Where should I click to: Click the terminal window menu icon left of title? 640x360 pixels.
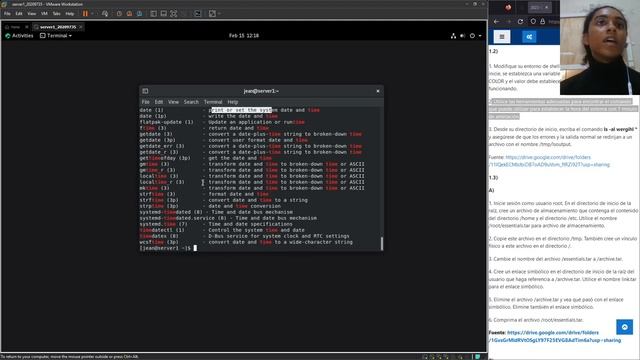click(145, 91)
